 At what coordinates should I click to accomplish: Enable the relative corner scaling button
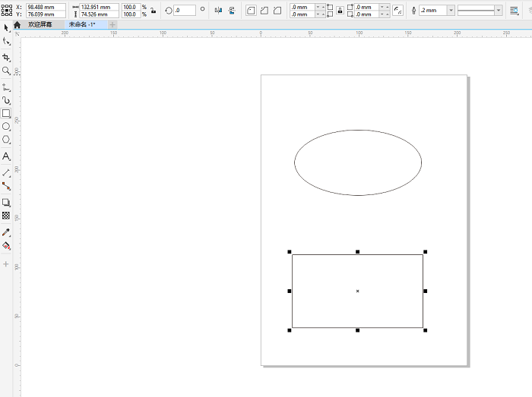[397, 11]
